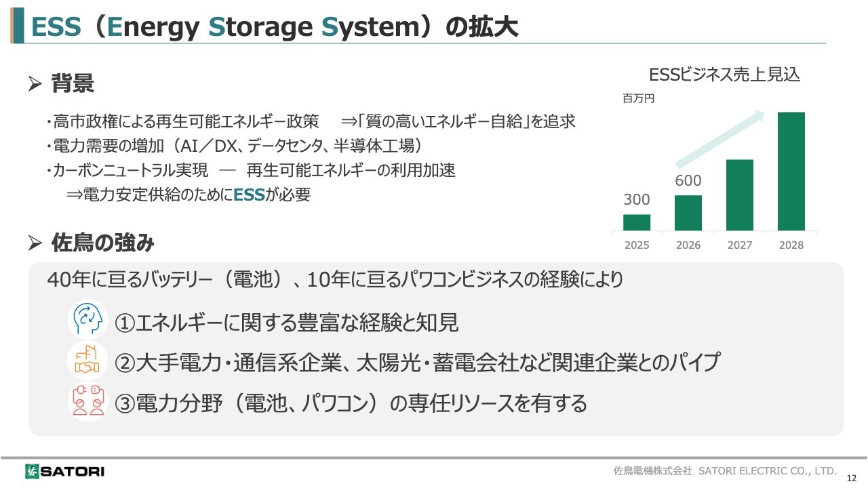The image size is (868, 488).
Task: Select the 2027 bar in the sales chart
Action: pyautogui.click(x=739, y=195)
